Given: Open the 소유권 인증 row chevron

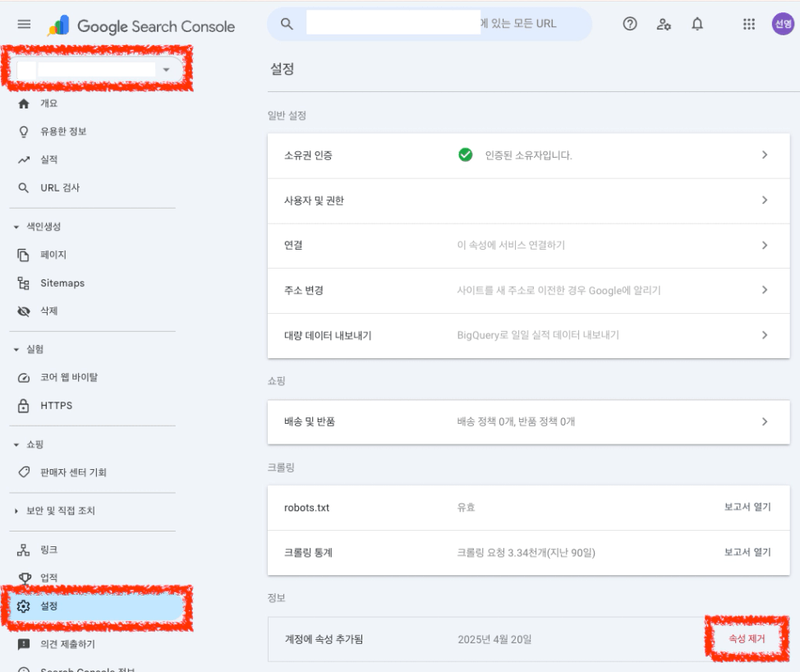Looking at the screenshot, I should (765, 154).
